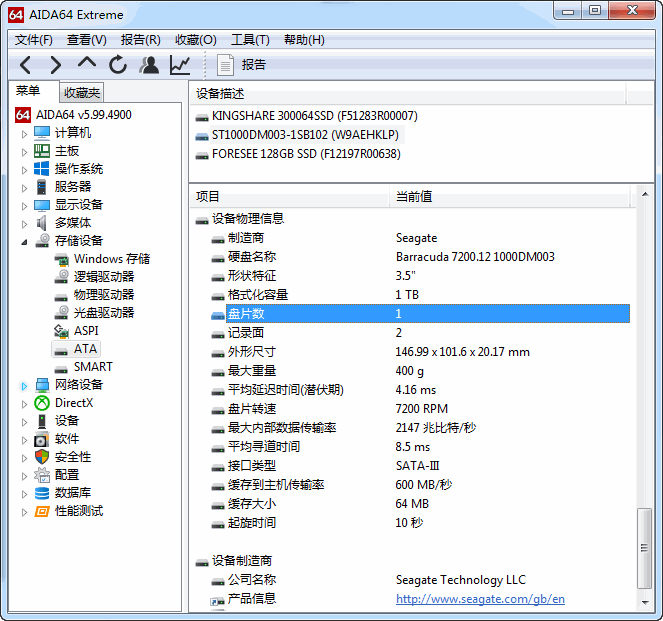The width and height of the screenshot is (663, 621).
Task: Click the Up level arrow icon
Action: click(87, 64)
